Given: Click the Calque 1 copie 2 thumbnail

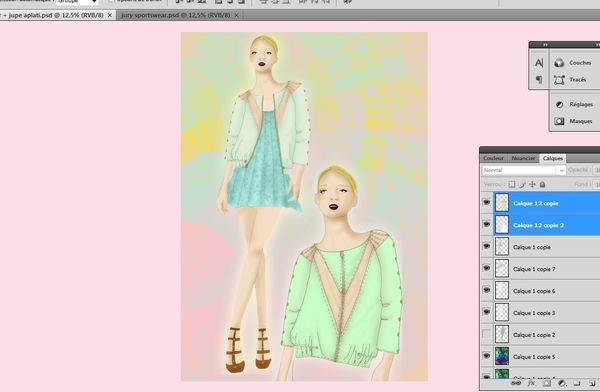Looking at the screenshot, I should coord(502,334).
